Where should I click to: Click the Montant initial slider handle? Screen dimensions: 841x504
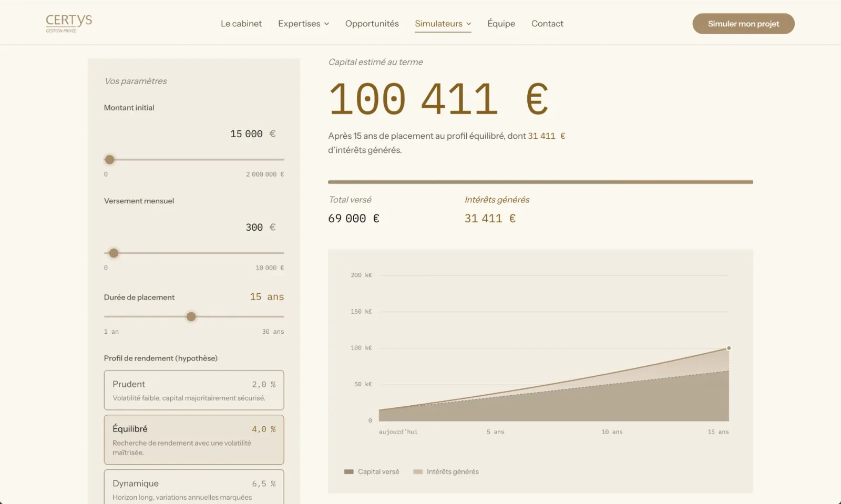[x=109, y=159]
